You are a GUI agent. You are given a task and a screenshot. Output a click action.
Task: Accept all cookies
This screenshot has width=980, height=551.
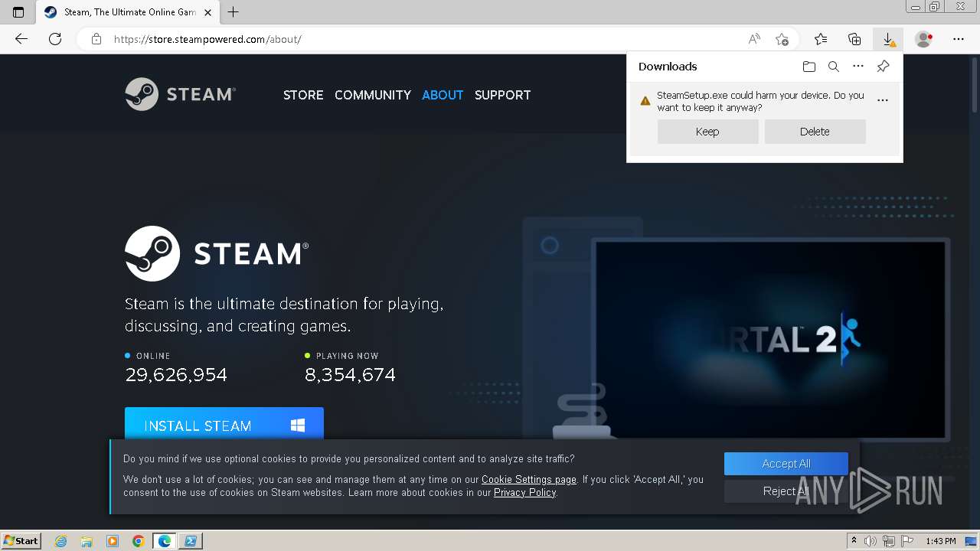click(786, 464)
